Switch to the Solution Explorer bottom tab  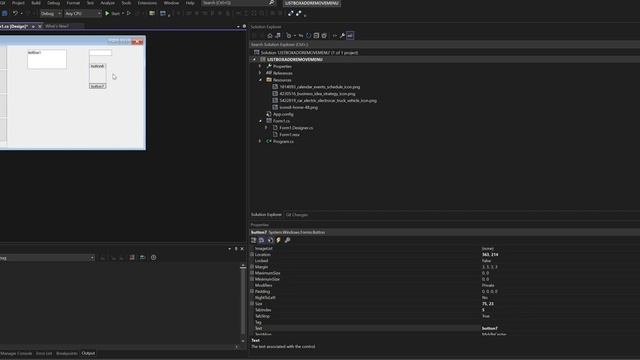[266, 215]
